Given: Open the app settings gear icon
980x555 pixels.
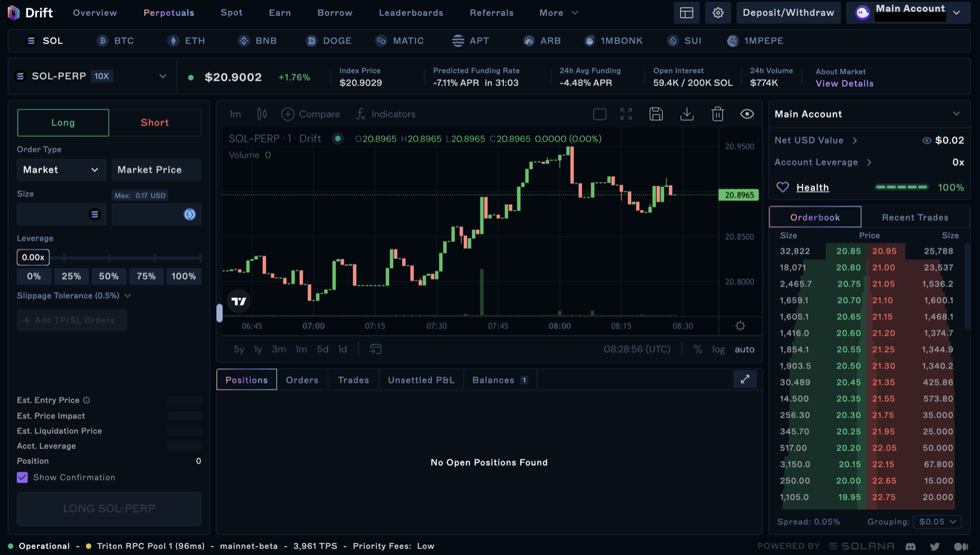Looking at the screenshot, I should [x=718, y=12].
